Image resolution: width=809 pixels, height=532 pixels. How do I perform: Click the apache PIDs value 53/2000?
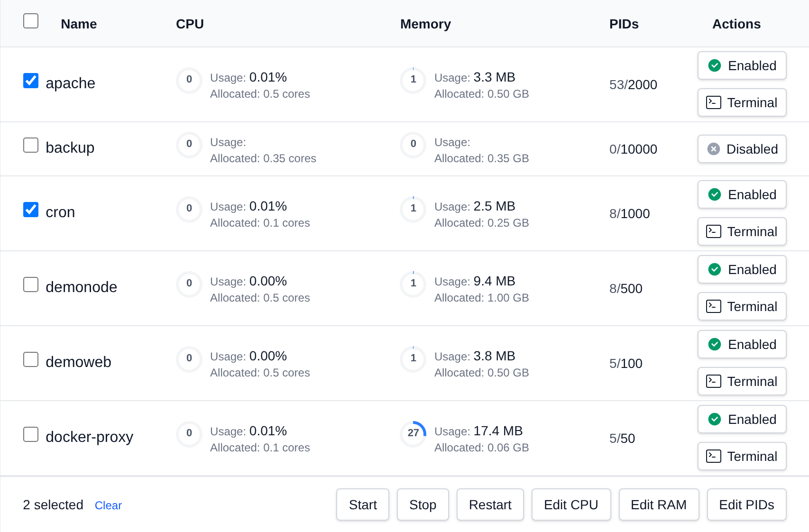pos(633,85)
